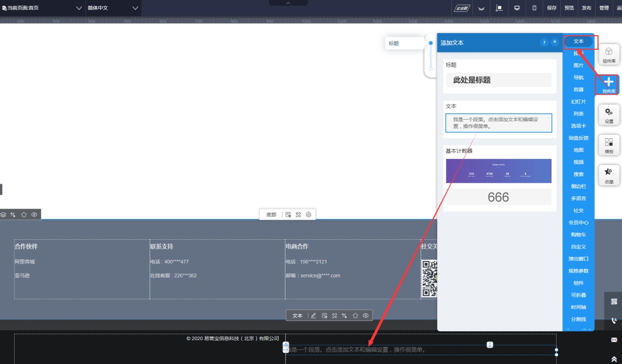Toggle visibility eye icon in 文本 toolbar
Viewport: 622px width, 364px height.
tap(365, 315)
